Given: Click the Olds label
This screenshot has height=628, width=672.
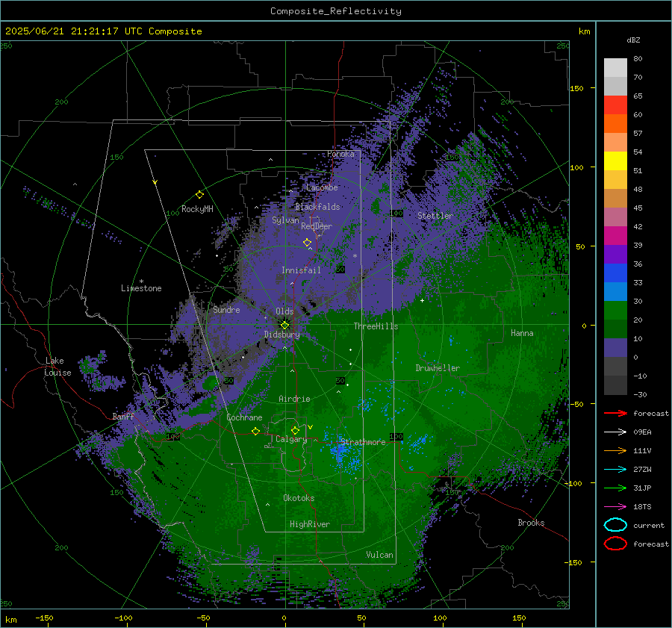Looking at the screenshot, I should pyautogui.click(x=284, y=311).
